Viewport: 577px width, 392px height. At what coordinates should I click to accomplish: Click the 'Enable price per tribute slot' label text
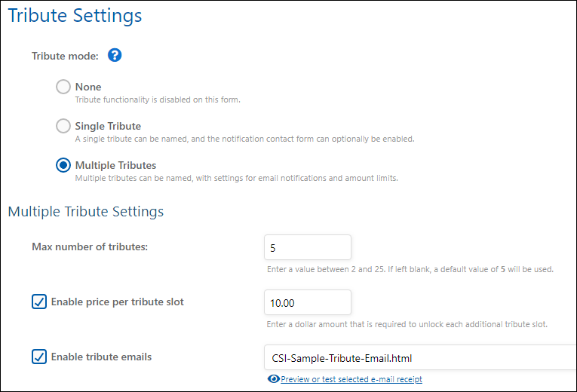click(x=117, y=302)
